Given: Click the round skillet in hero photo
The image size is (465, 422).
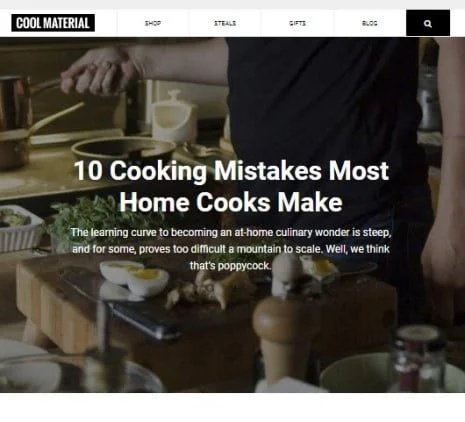Looking at the screenshot, I should click(123, 150).
